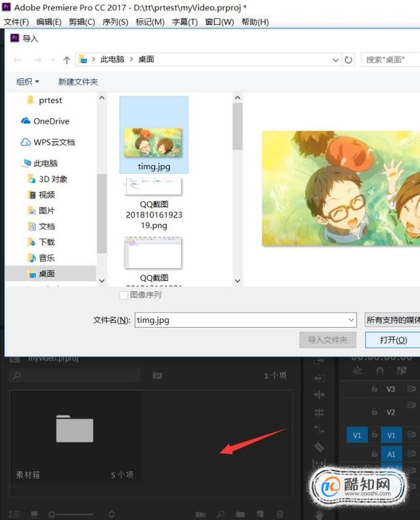Open the 序列(S) menu
This screenshot has height=520, width=420.
click(x=115, y=22)
